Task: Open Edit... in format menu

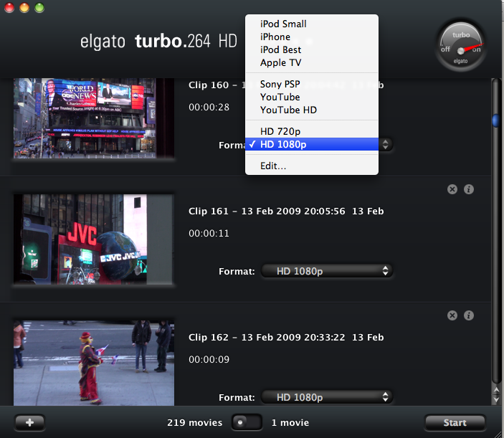Action: click(x=311, y=166)
